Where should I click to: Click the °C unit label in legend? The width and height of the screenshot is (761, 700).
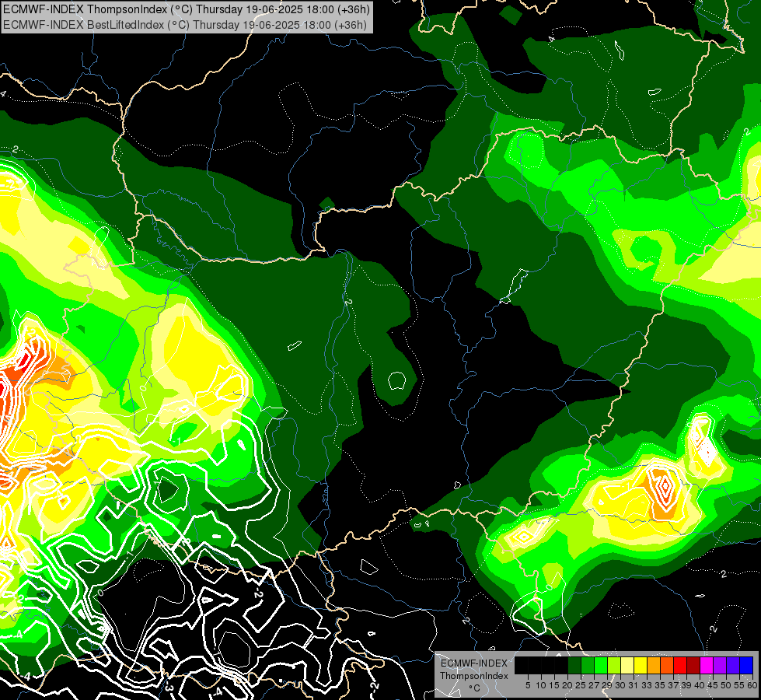[475, 688]
